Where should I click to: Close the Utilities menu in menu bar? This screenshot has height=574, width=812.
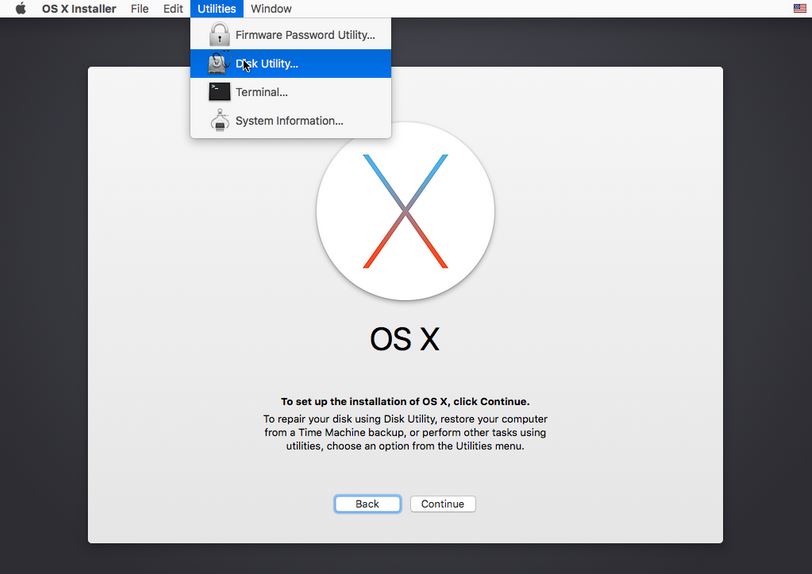click(216, 9)
